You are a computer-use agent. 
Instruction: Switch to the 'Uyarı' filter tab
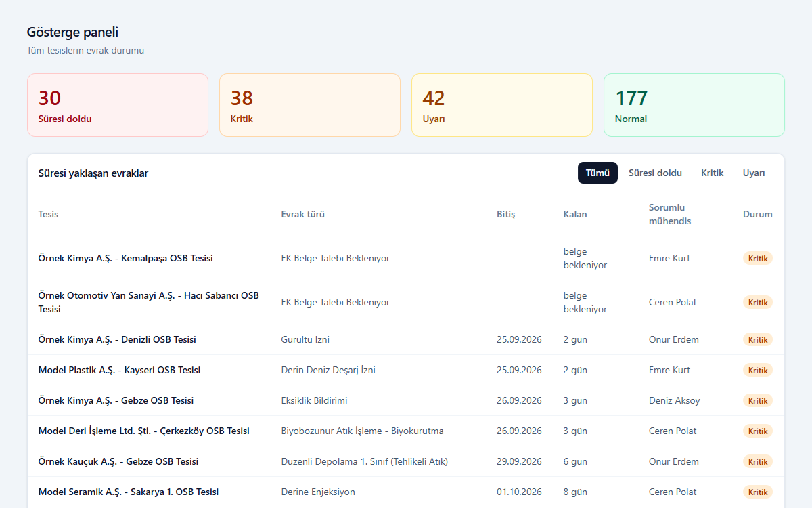(x=754, y=173)
